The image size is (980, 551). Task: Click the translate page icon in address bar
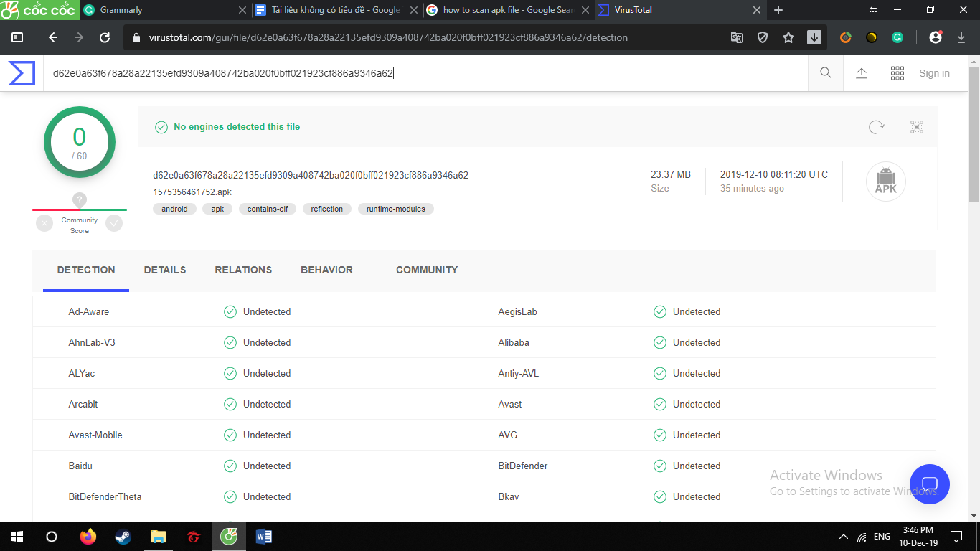pyautogui.click(x=737, y=37)
